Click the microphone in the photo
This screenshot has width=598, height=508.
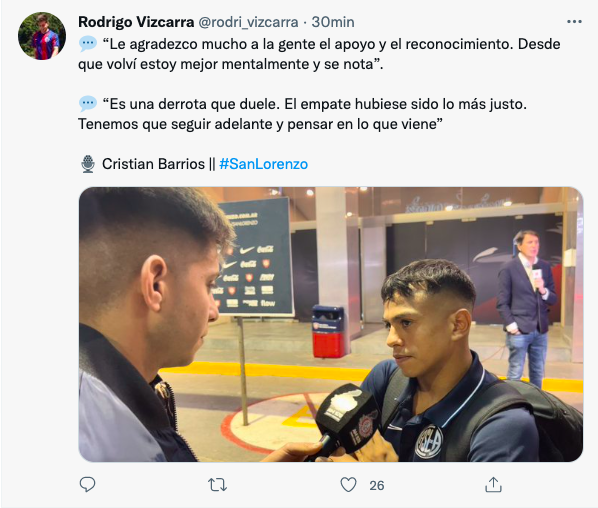(345, 420)
